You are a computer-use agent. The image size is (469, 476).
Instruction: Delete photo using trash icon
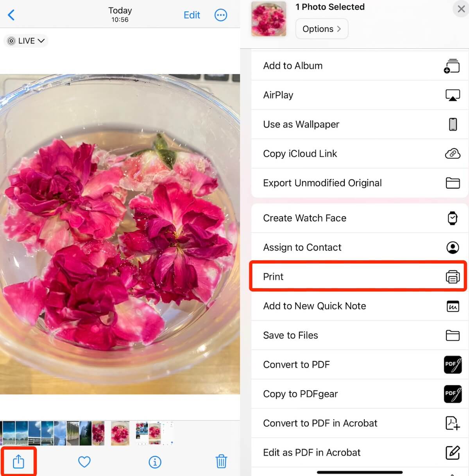coord(221,462)
